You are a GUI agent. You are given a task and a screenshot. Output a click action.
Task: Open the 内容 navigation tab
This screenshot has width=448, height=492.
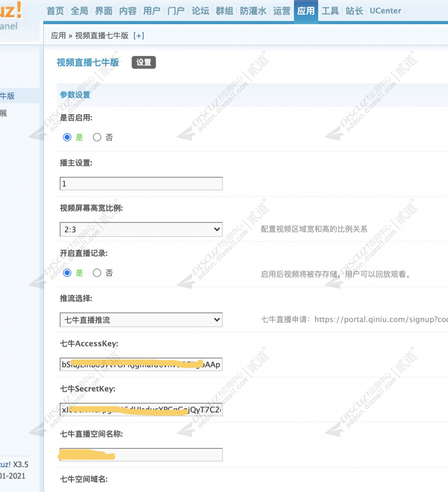128,11
